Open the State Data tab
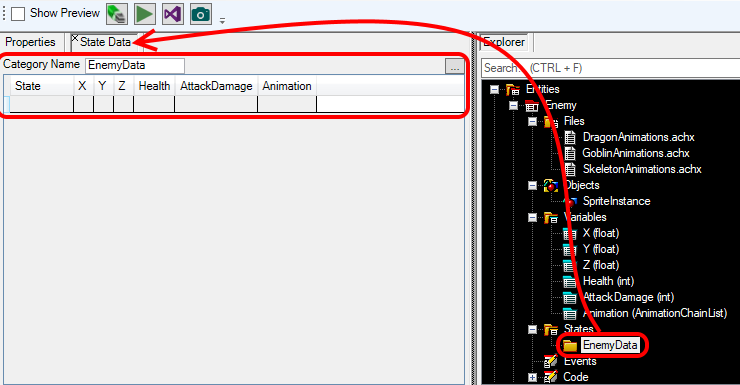The height and width of the screenshot is (385, 740). pyautogui.click(x=105, y=42)
